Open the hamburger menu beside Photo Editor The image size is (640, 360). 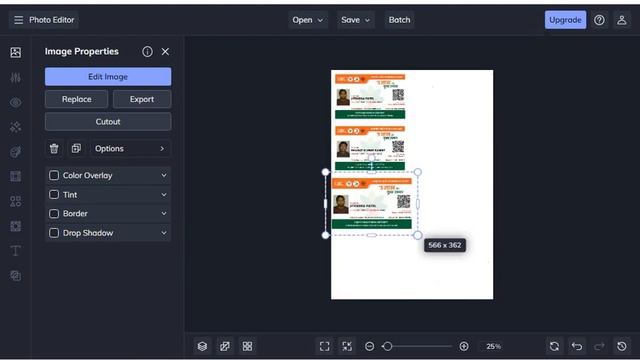(18, 20)
